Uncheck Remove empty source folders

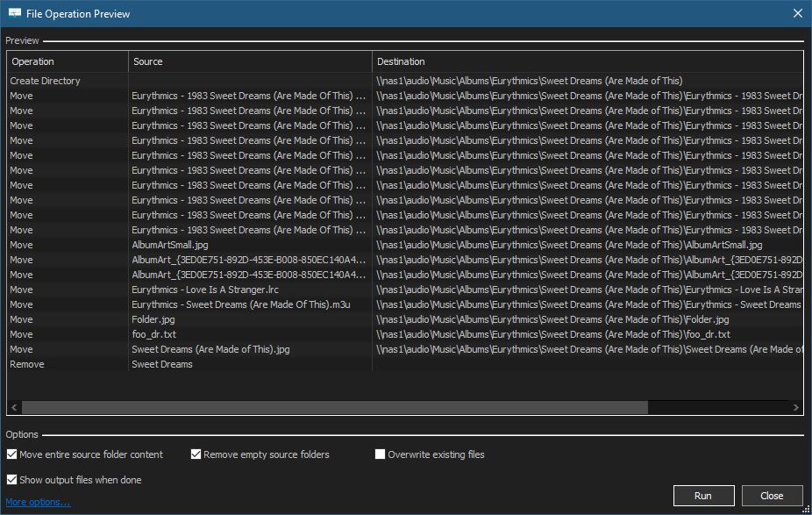point(196,454)
